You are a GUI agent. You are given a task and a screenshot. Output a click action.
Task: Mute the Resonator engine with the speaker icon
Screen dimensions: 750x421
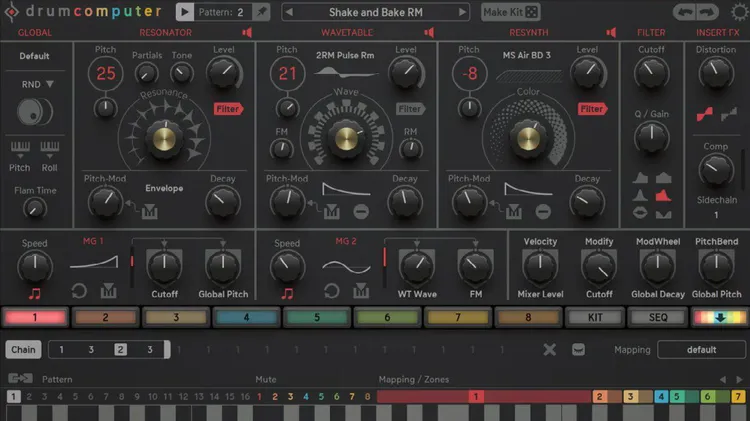[x=247, y=33]
